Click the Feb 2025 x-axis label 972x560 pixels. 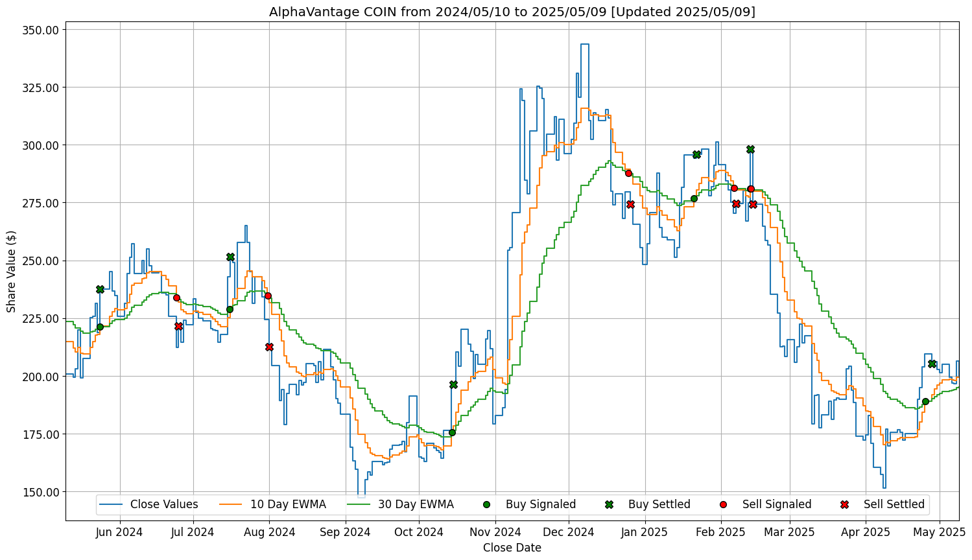point(721,533)
